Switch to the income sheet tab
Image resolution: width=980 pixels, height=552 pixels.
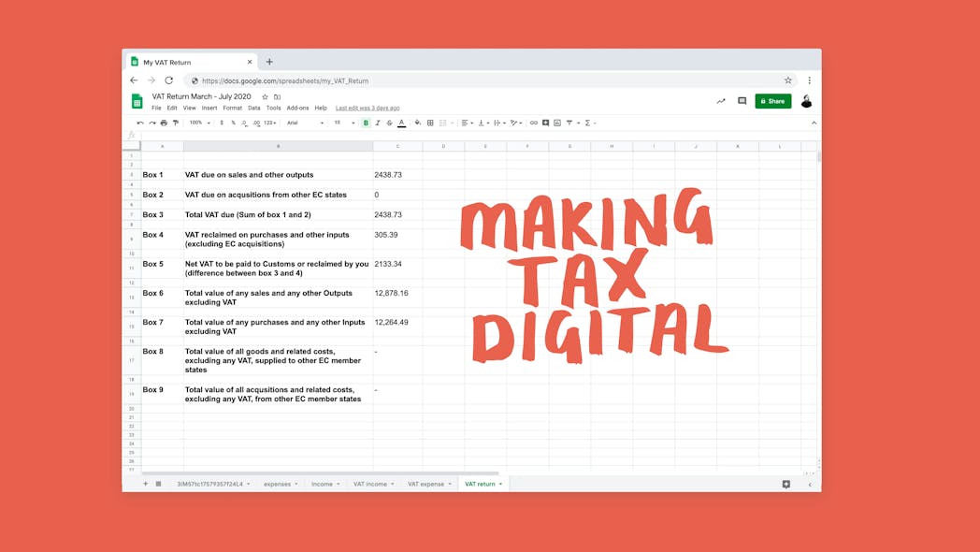325,484
